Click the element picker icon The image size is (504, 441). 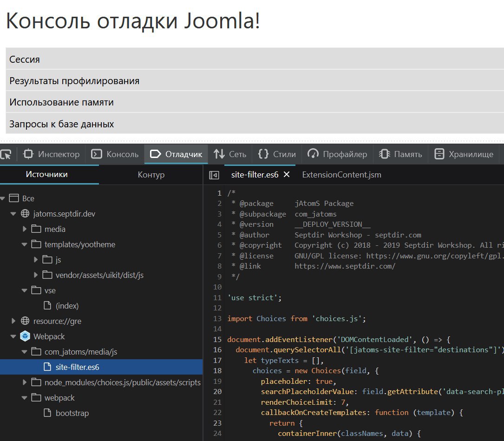pos(6,154)
